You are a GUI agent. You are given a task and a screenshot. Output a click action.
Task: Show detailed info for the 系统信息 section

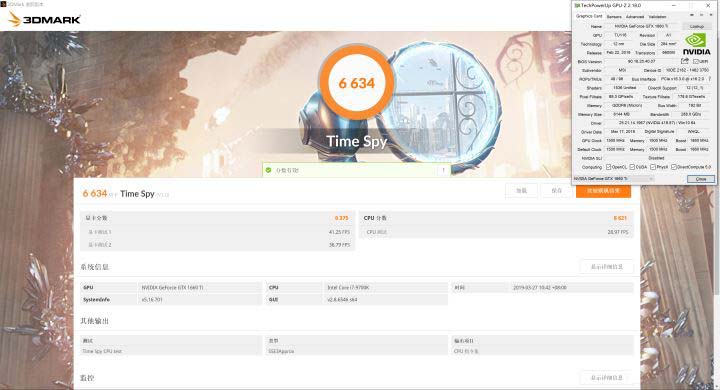[607, 267]
